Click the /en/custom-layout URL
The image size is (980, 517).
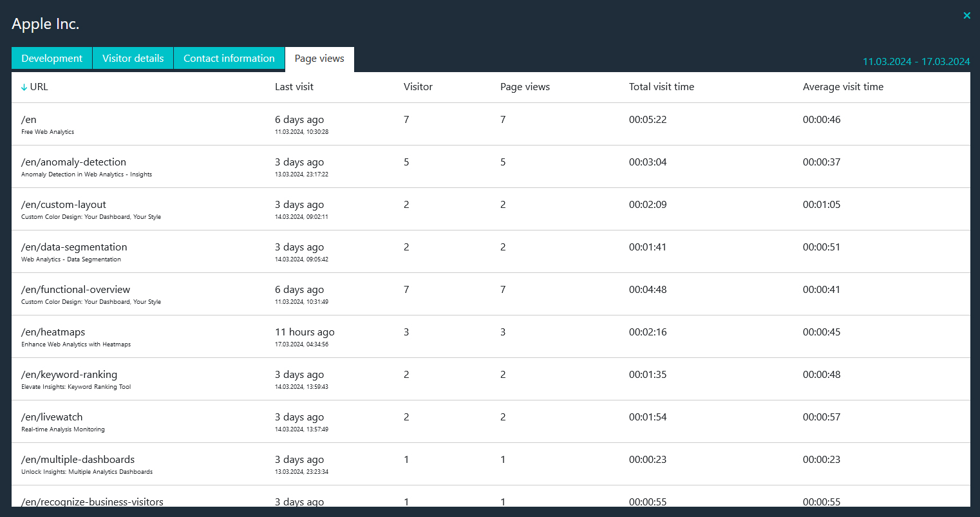[x=64, y=205]
